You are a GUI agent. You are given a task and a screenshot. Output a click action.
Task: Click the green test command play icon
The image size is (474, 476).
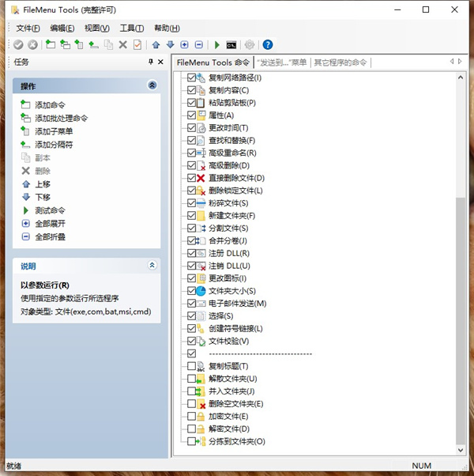coord(216,45)
